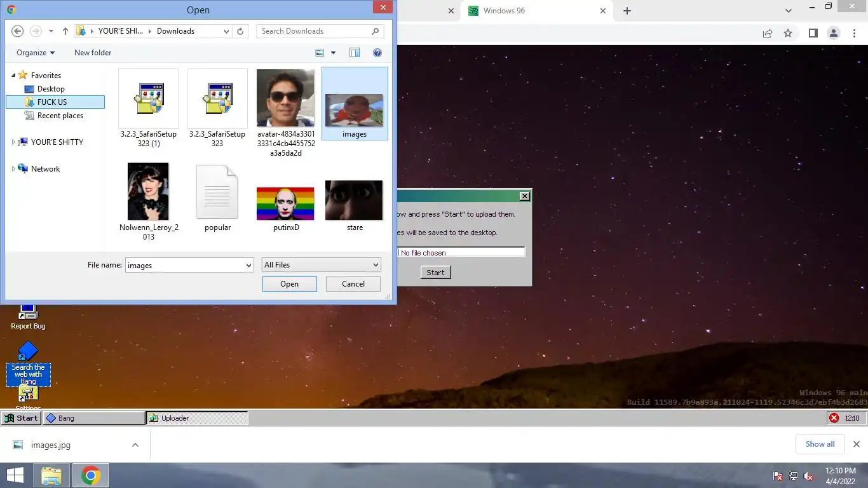
Task: Open File Explorer from taskbar
Action: [x=51, y=475]
